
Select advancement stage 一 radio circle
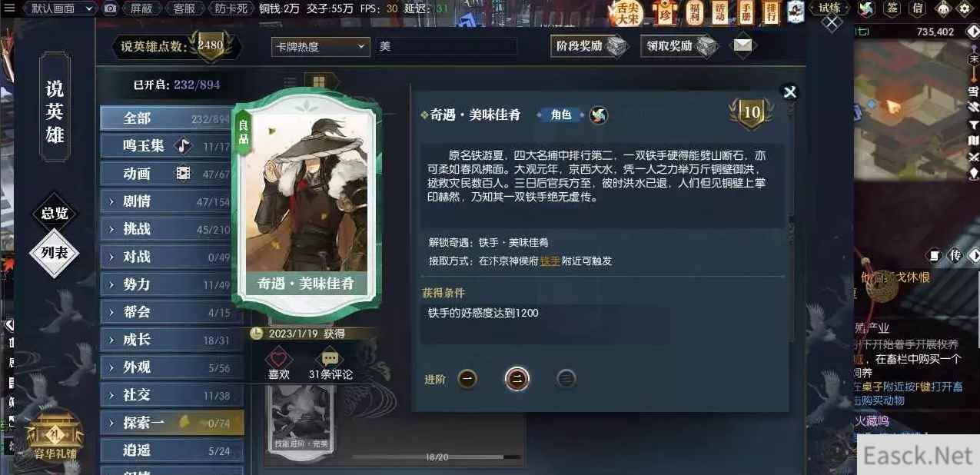pos(467,378)
